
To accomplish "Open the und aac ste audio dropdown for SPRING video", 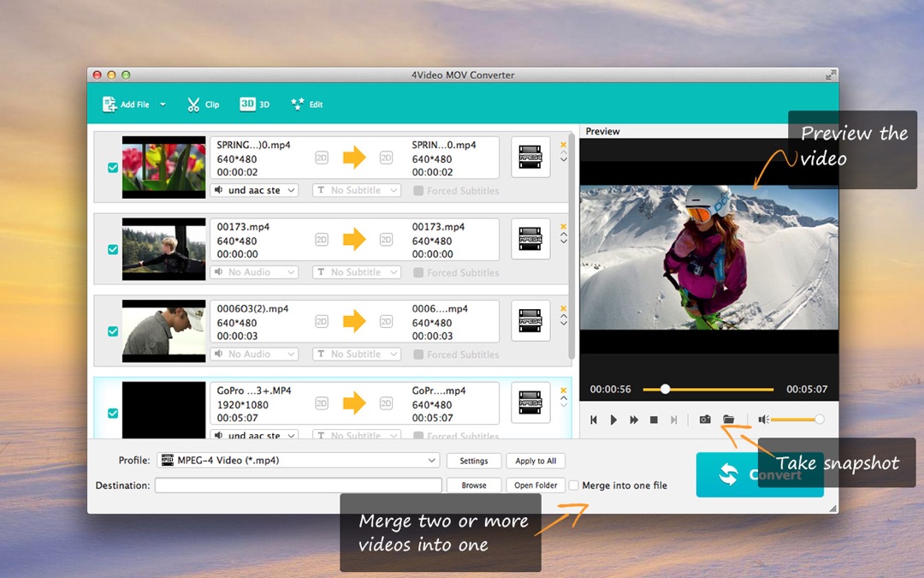I will (x=254, y=190).
